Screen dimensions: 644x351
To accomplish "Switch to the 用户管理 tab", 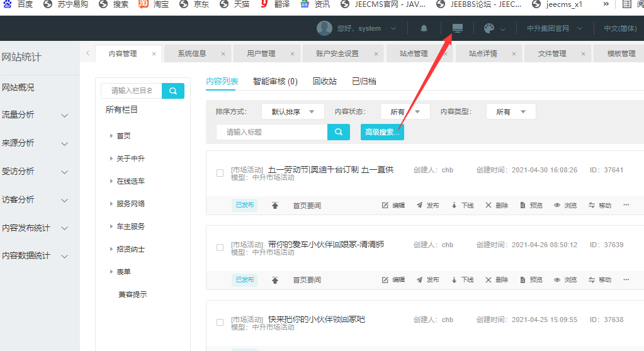I will pos(261,53).
